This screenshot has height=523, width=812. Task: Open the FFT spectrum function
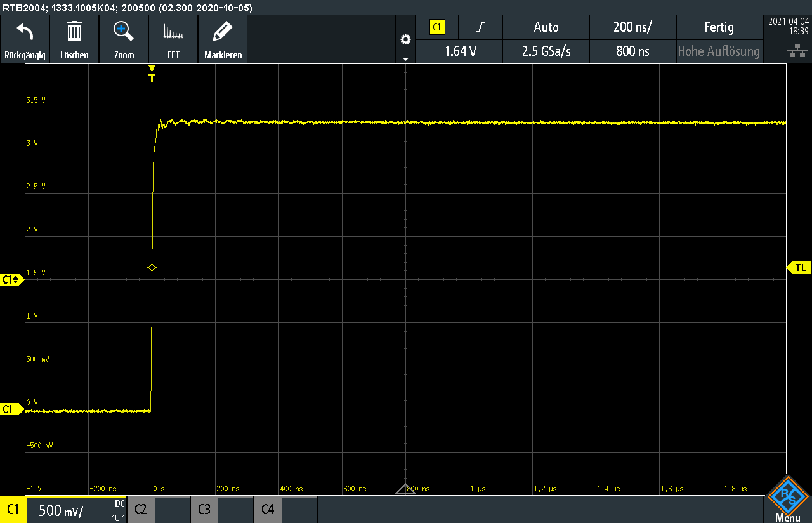(x=173, y=32)
